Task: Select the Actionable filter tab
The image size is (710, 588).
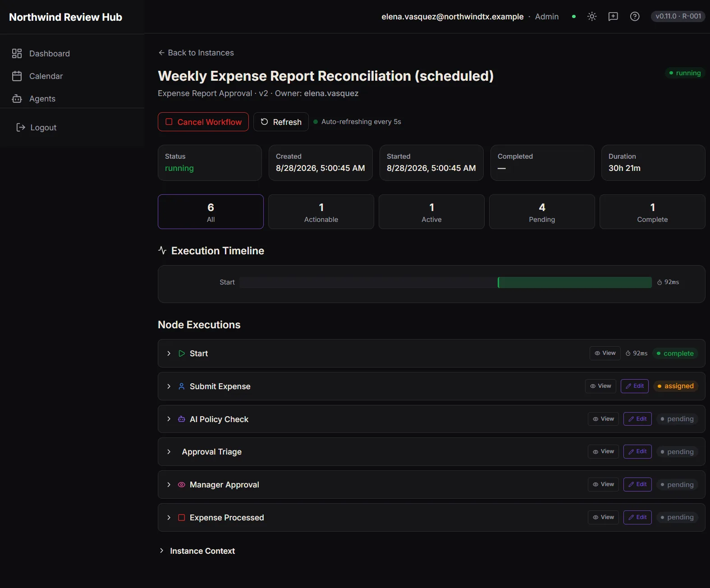Action: 321,212
